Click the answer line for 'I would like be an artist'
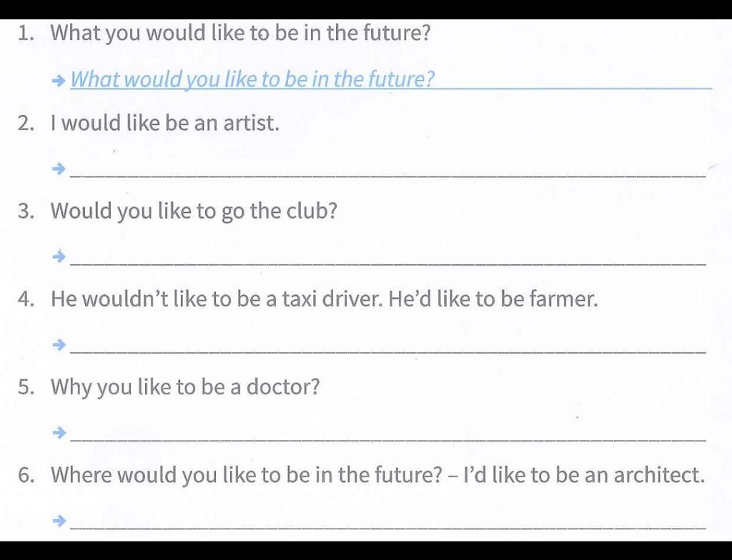This screenshot has height=560, width=732. pos(388,176)
